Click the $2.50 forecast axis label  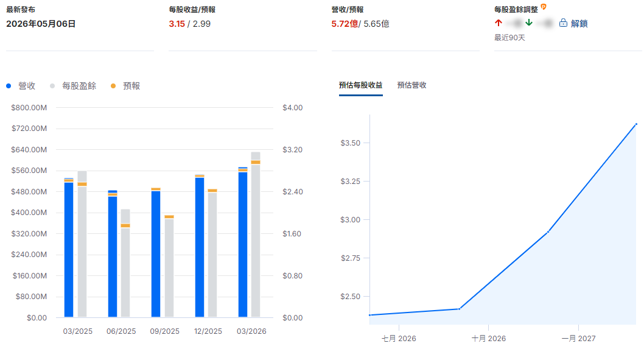tap(351, 297)
